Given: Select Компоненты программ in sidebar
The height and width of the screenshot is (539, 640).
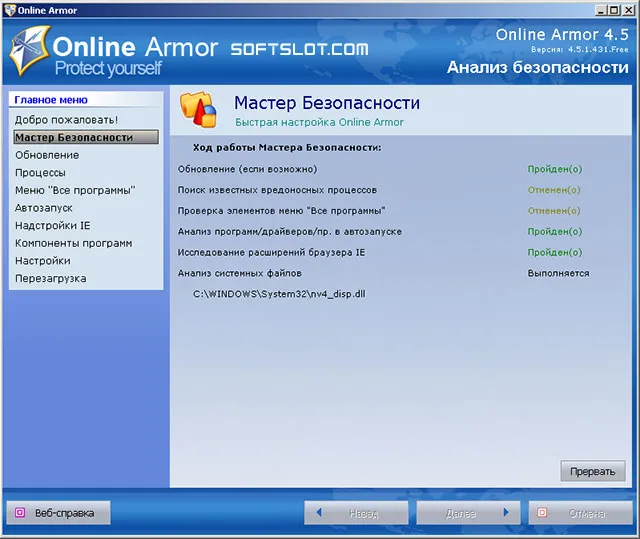Looking at the screenshot, I should pos(73,243).
